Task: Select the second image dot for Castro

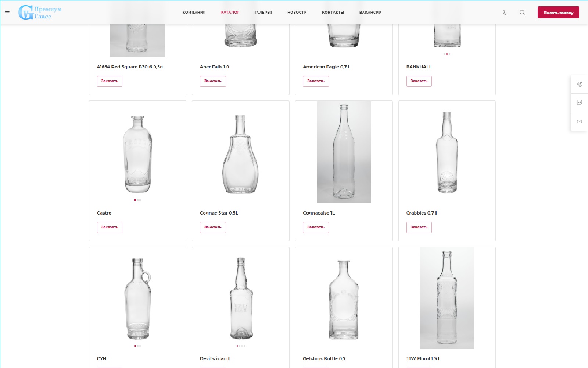Action: click(x=137, y=200)
